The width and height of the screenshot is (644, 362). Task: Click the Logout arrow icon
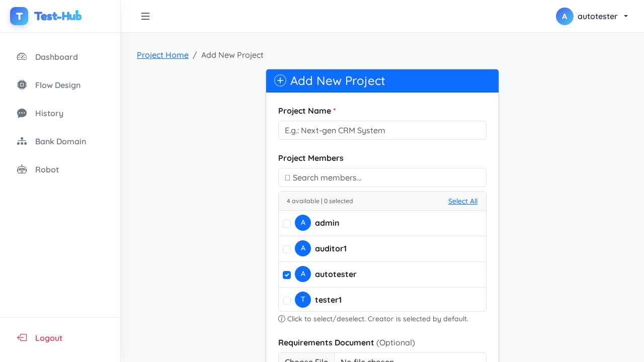(22, 338)
